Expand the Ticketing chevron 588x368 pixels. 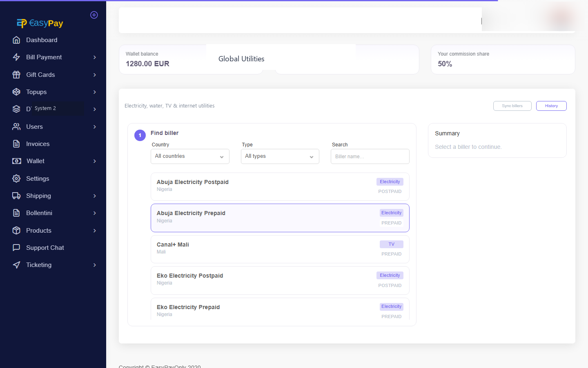(x=95, y=265)
